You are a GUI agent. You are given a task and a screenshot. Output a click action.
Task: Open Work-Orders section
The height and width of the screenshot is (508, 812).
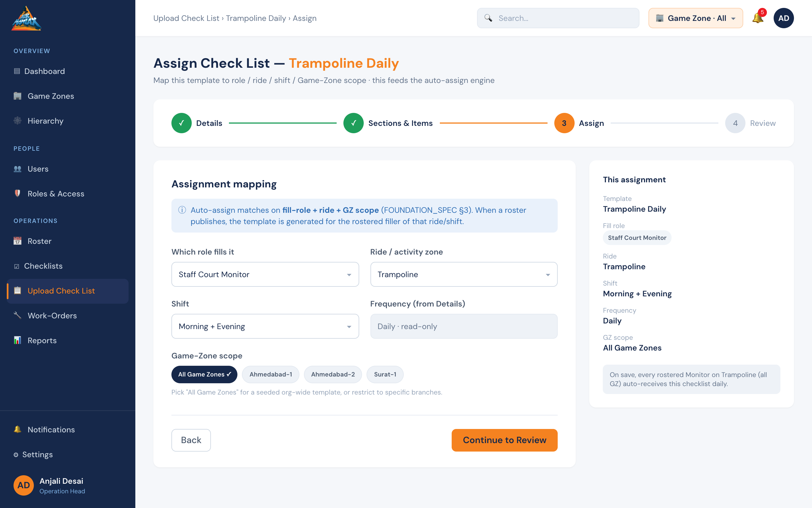click(x=67, y=316)
